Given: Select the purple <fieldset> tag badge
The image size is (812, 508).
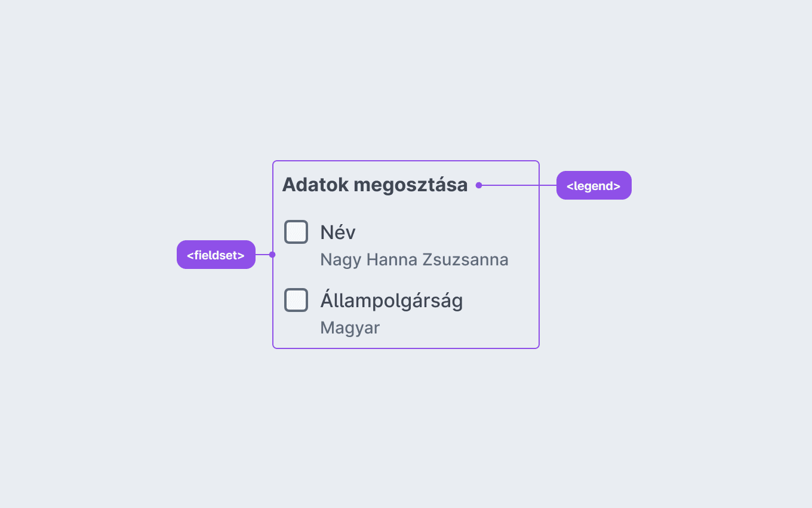Looking at the screenshot, I should pyautogui.click(x=216, y=255).
